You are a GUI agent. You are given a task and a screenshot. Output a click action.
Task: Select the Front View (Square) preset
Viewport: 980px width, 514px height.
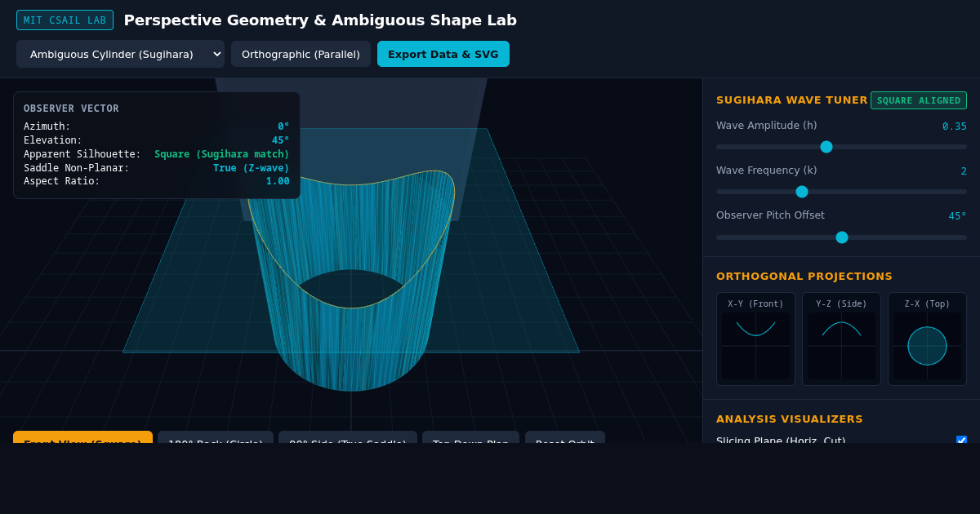click(x=82, y=437)
